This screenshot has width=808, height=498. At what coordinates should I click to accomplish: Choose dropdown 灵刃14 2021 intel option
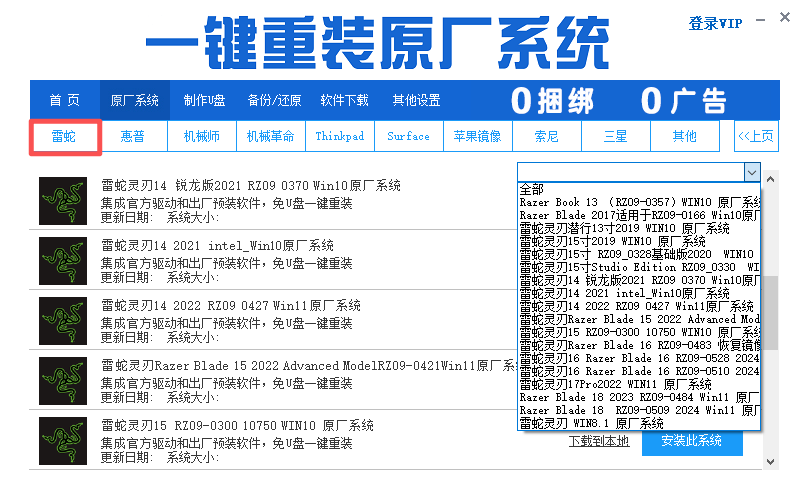(x=638, y=293)
